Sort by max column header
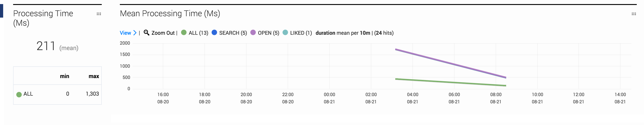644x125 pixels. [94, 76]
